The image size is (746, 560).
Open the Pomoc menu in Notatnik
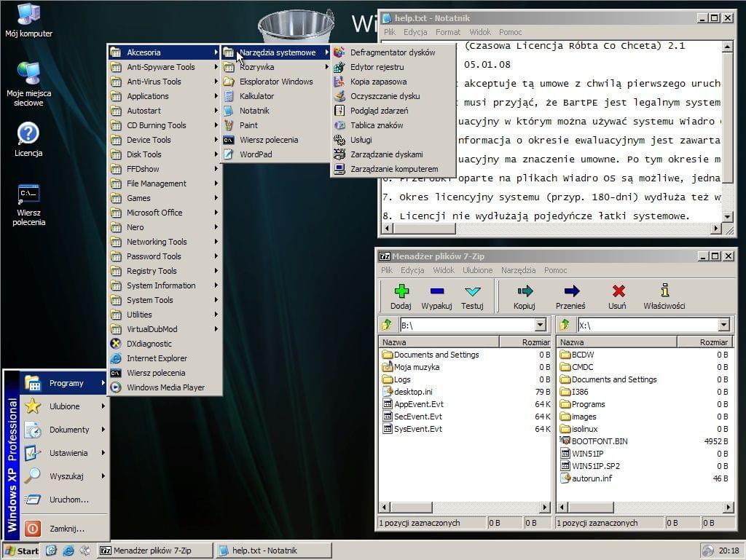(x=511, y=32)
